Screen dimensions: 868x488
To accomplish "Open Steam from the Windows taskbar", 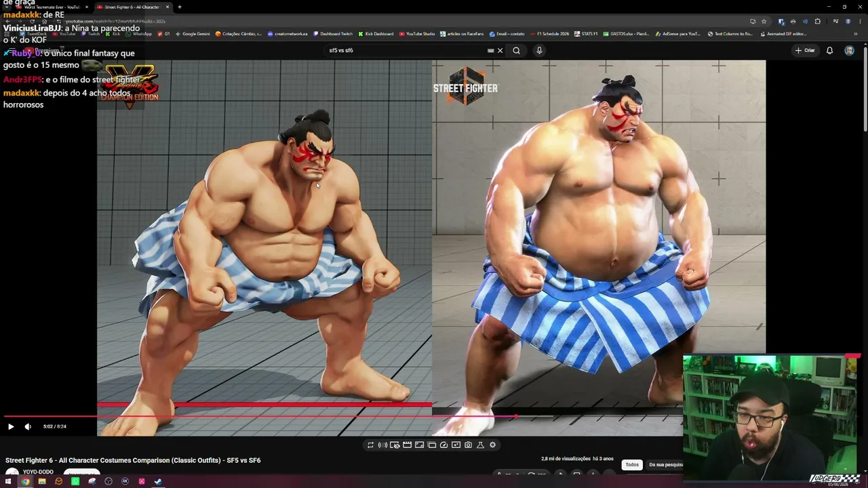I will coord(158,481).
